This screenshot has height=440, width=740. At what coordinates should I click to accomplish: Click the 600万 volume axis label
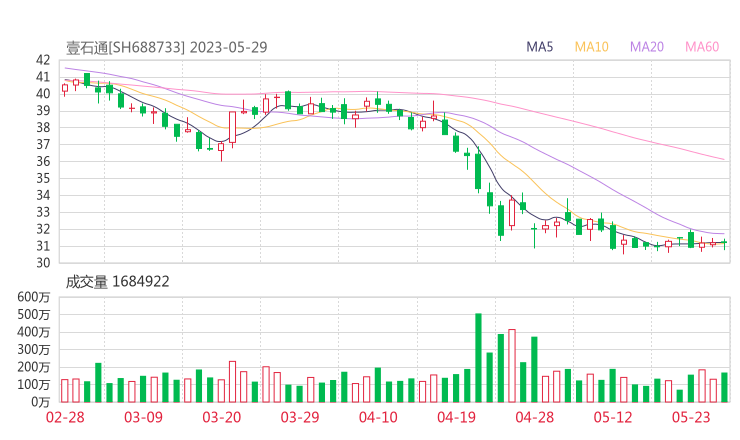pyautogui.click(x=34, y=297)
